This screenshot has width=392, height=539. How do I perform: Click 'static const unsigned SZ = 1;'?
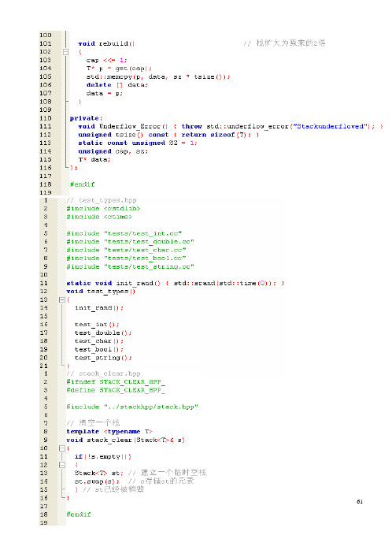pos(138,143)
